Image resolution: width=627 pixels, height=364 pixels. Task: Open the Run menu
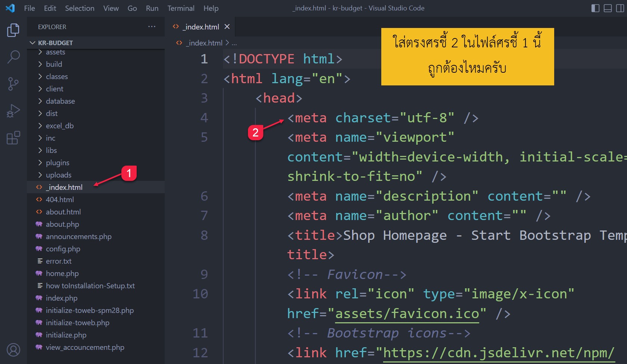click(152, 8)
